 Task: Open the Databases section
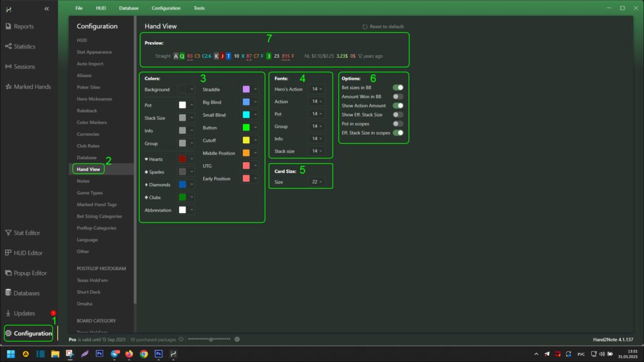pos(26,293)
